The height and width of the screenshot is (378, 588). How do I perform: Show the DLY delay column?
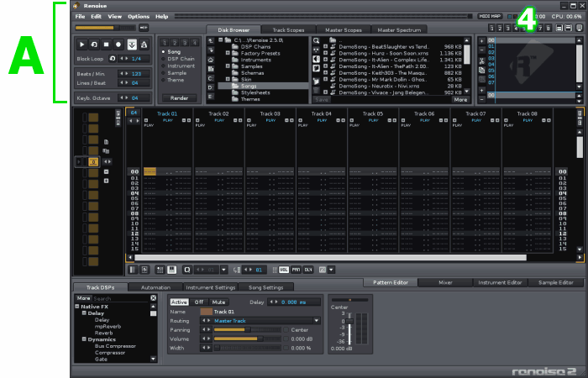308,270
